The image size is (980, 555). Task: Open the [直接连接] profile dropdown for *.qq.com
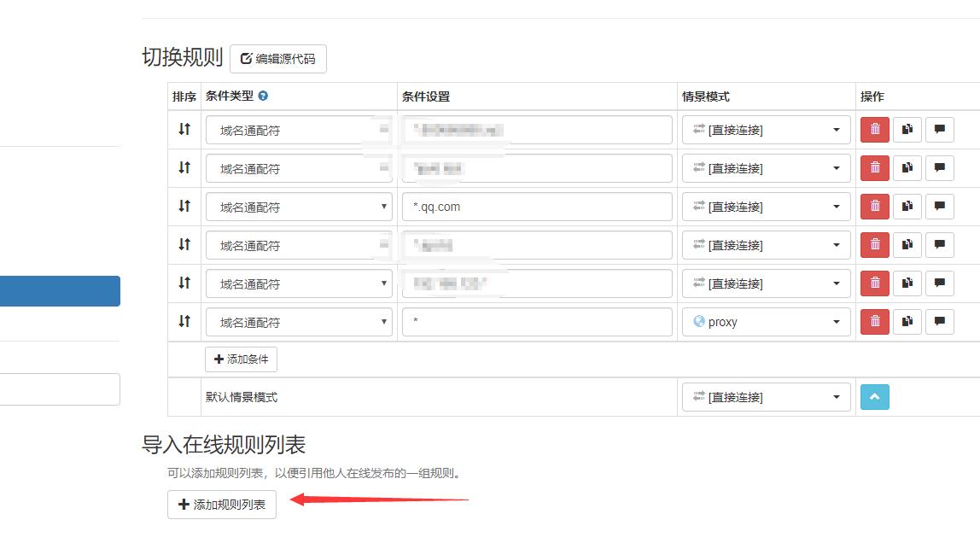pyautogui.click(x=766, y=207)
